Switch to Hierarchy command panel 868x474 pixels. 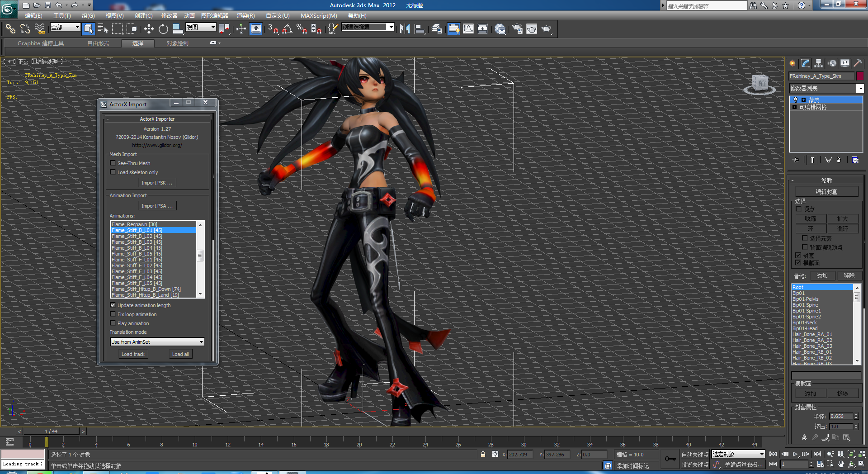tap(819, 63)
